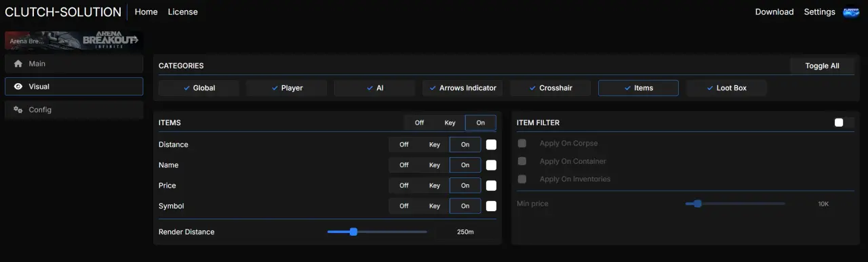Open the Symbol color swatch
The height and width of the screenshot is (262, 868).
pos(491,206)
